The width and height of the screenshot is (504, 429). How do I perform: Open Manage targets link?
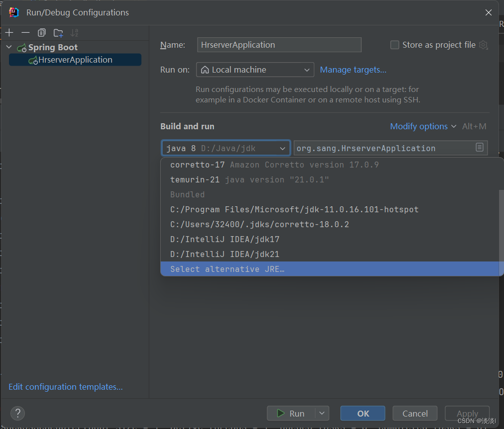pos(353,70)
